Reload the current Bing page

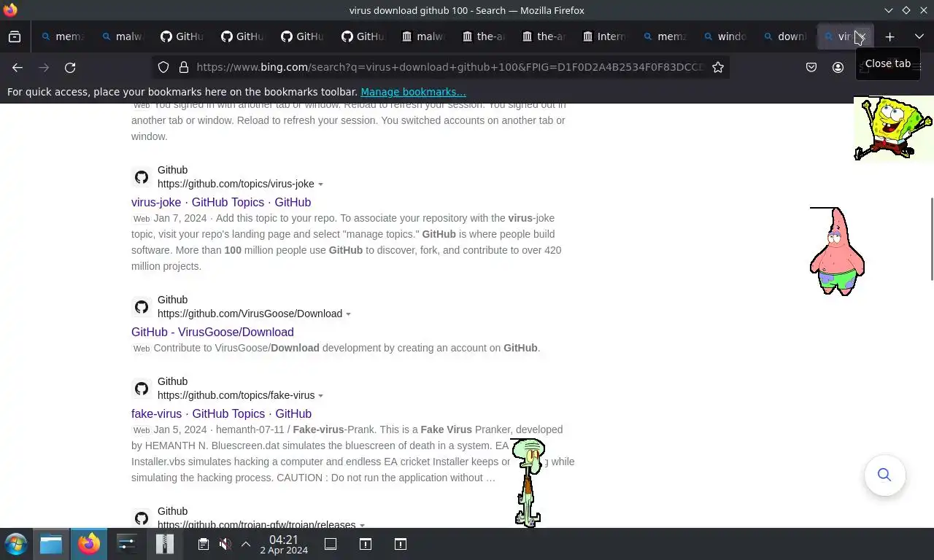pyautogui.click(x=70, y=67)
